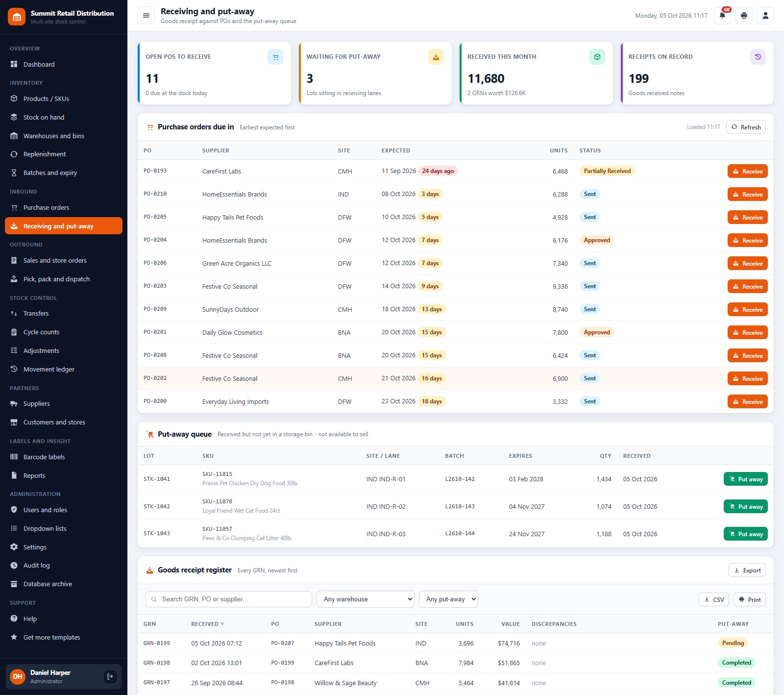Open Purchase orders in sidebar
This screenshot has width=784, height=695.
[64, 207]
